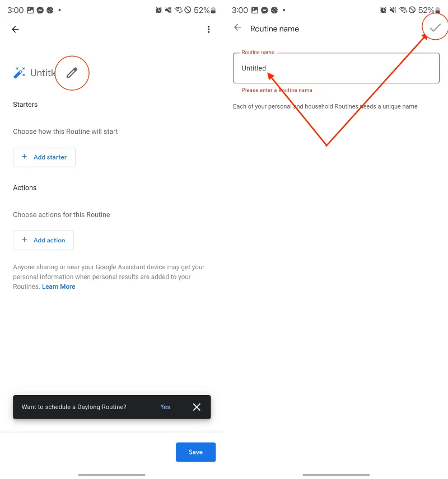This screenshot has width=448, height=479.
Task: Select the Untitled routine name input field
Action: pyautogui.click(x=336, y=68)
